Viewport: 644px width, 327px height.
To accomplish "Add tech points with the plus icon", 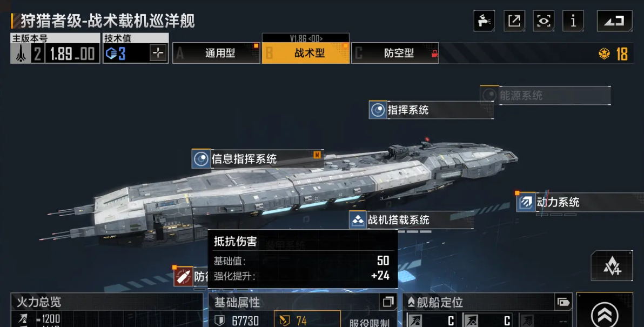I will [x=158, y=53].
